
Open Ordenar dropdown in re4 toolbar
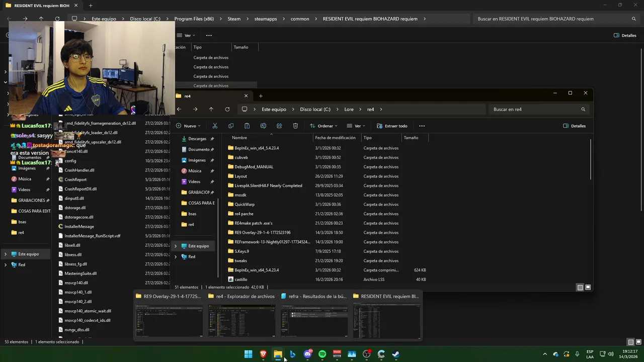[x=325, y=126]
